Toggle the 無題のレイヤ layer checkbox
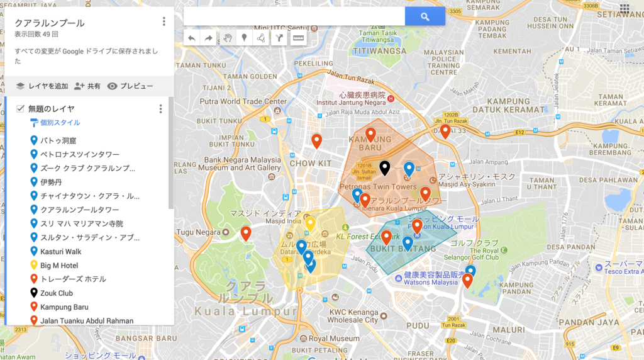 [20, 108]
